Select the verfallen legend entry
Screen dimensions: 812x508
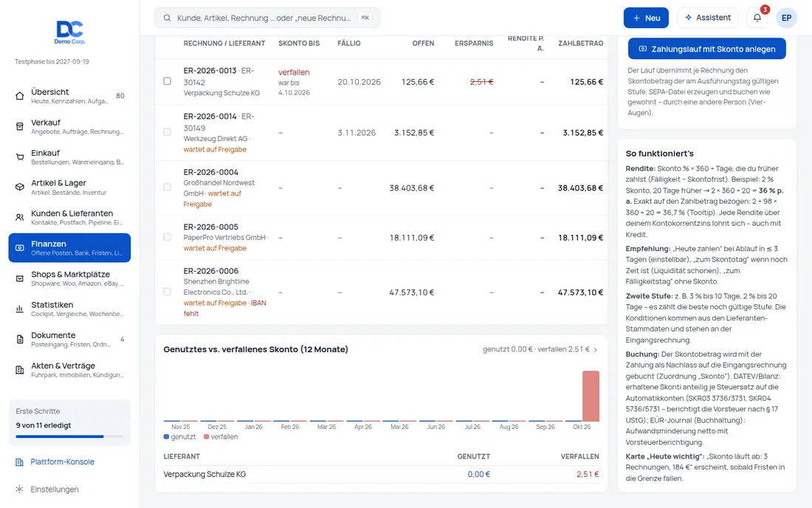point(221,437)
